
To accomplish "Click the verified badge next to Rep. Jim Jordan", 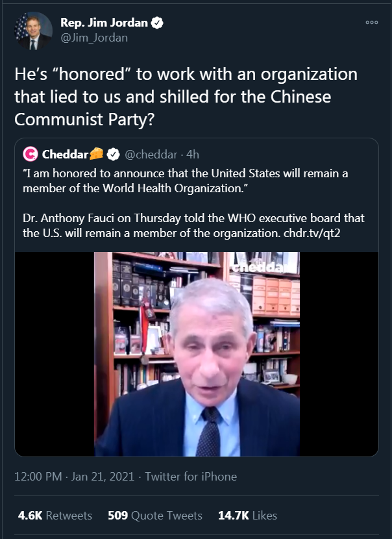I will coord(157,23).
